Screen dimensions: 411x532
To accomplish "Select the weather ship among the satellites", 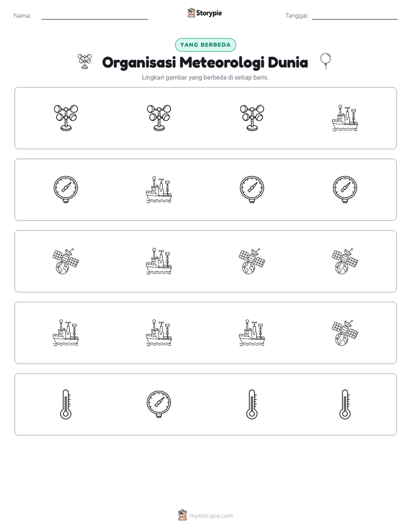I will click(159, 261).
